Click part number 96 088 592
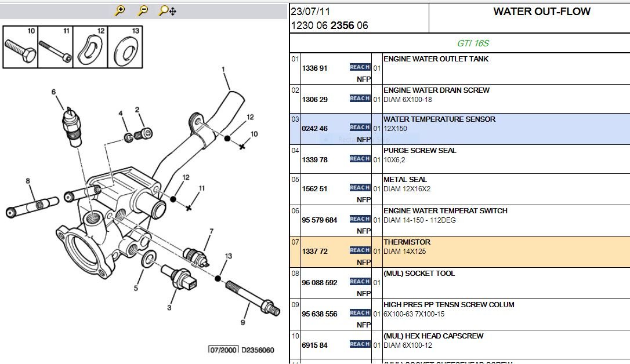This screenshot has height=364, width=630. point(320,282)
